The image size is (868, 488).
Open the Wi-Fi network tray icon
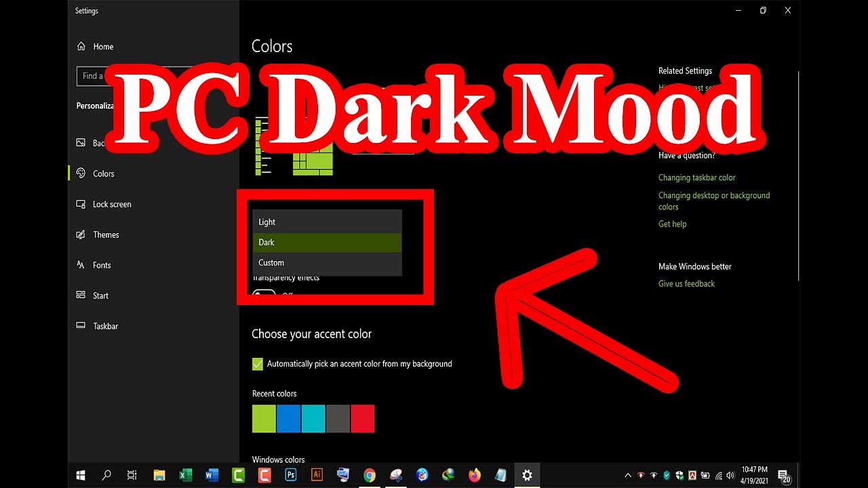(x=718, y=475)
